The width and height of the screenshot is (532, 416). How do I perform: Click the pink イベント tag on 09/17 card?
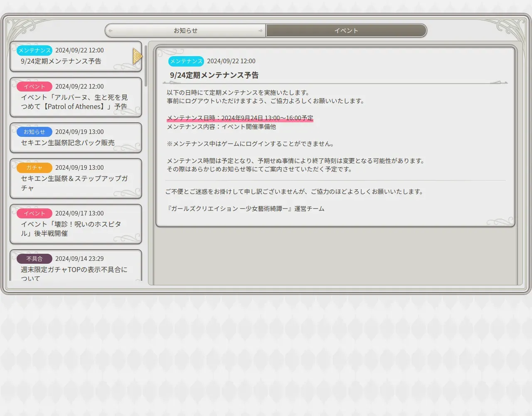coord(34,213)
